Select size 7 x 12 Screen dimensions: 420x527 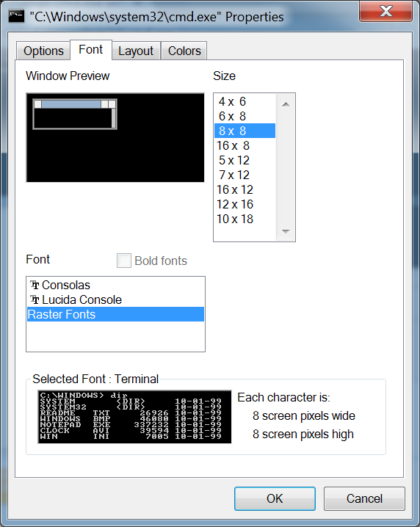click(x=245, y=175)
